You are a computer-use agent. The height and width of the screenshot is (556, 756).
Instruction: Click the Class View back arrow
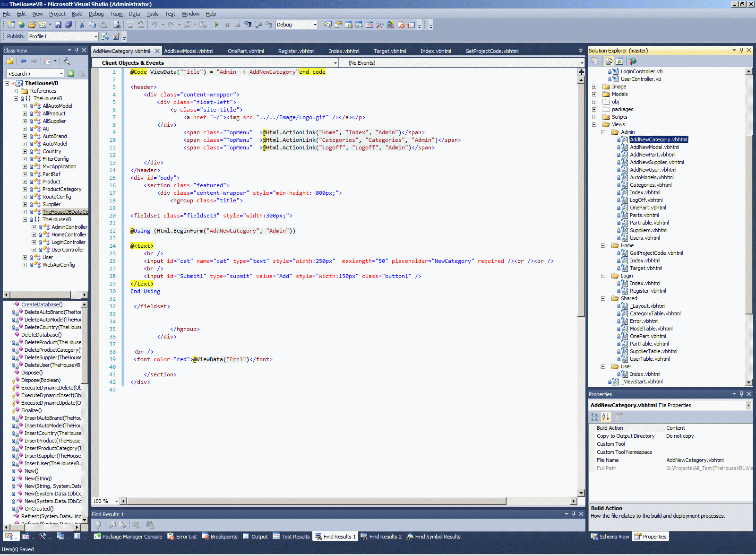[23, 61]
